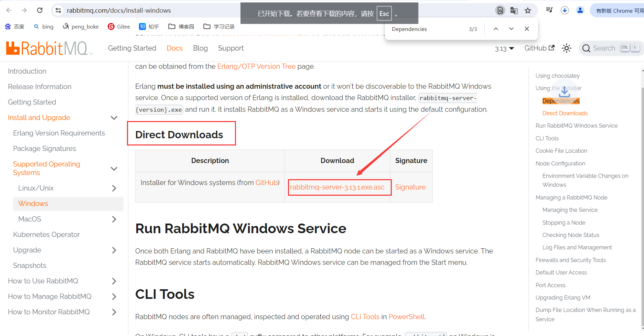Go to previous find result arrow
Screen dimensions: 644x336
[496, 29]
